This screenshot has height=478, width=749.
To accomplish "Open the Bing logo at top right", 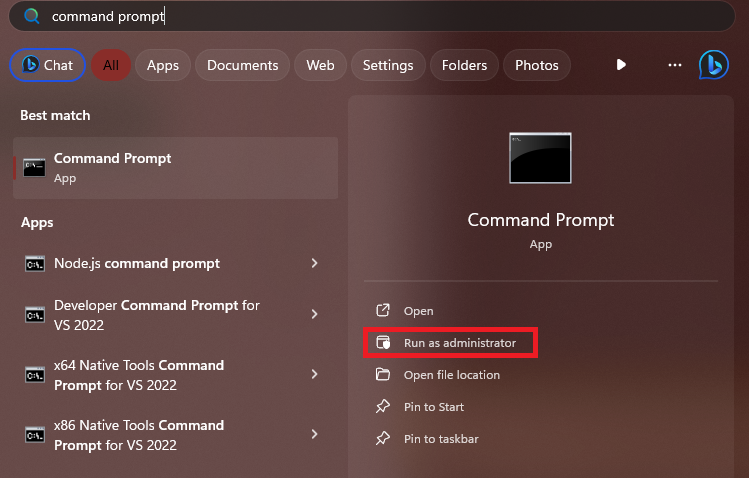I will (x=713, y=64).
